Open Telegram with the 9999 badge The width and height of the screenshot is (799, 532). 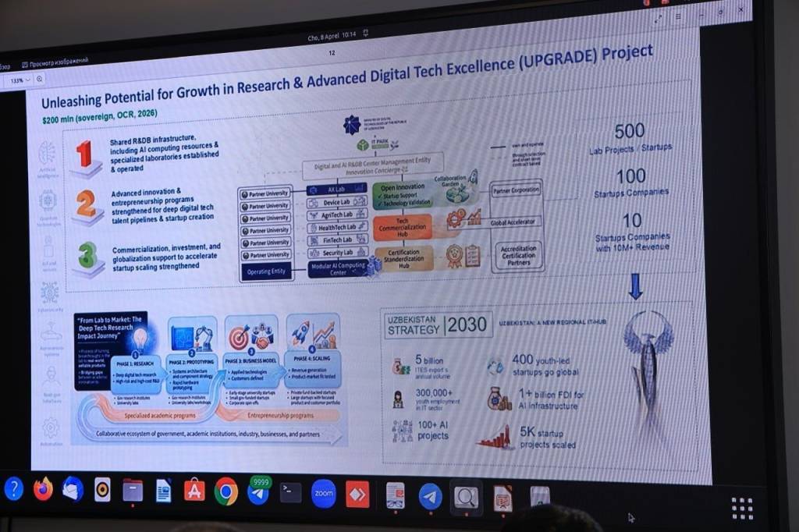[258, 492]
